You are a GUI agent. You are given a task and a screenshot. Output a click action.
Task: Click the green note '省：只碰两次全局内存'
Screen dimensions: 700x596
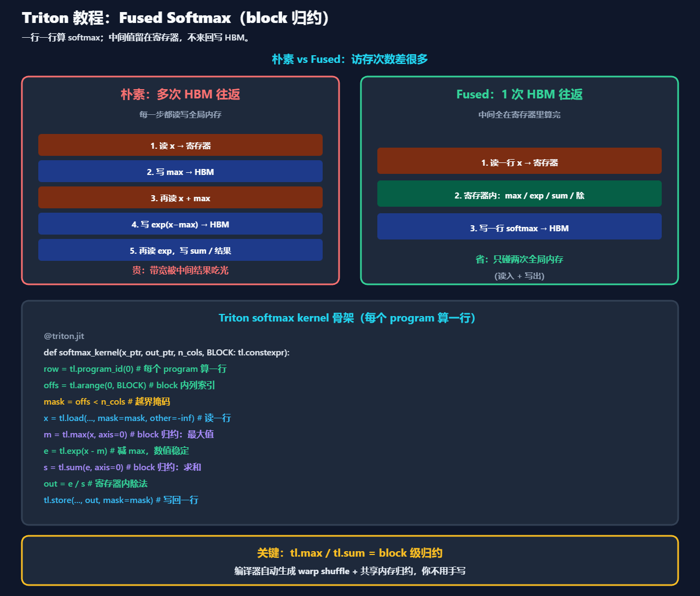click(520, 259)
